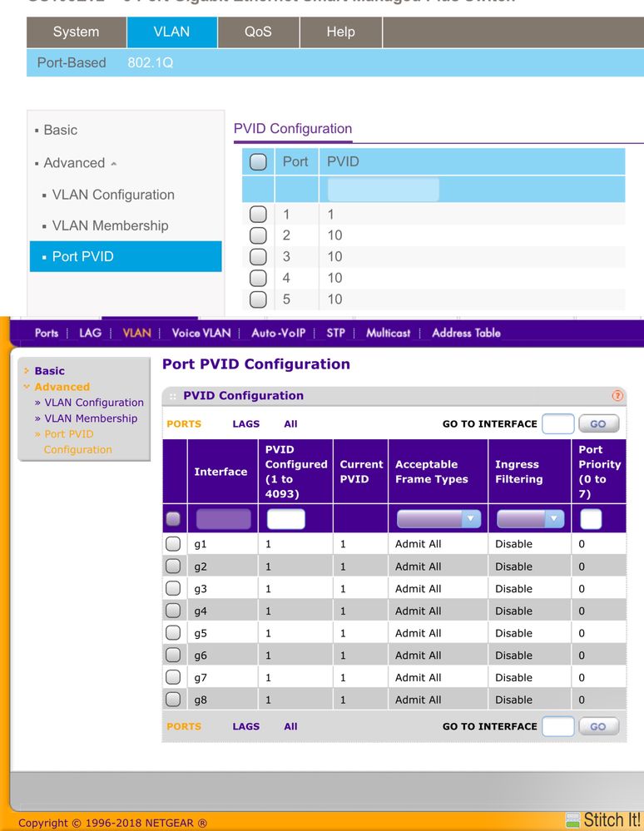644x831 pixels.
Task: Tick the checkbox for port 3
Action: click(258, 257)
